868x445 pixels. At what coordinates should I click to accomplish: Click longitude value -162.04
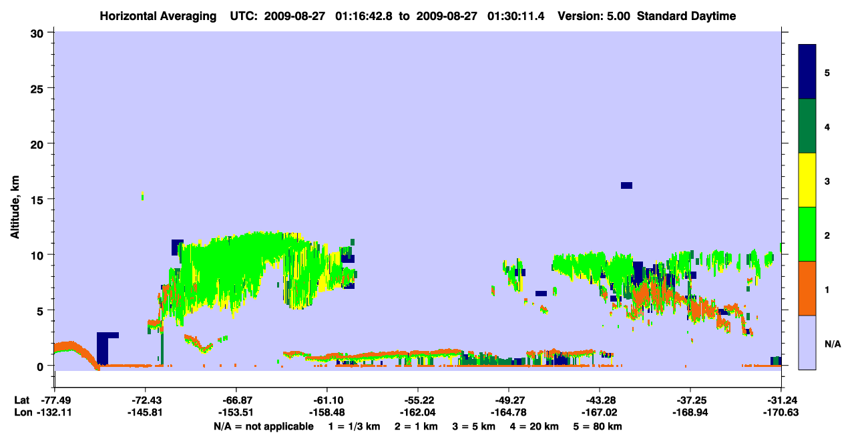click(x=418, y=412)
